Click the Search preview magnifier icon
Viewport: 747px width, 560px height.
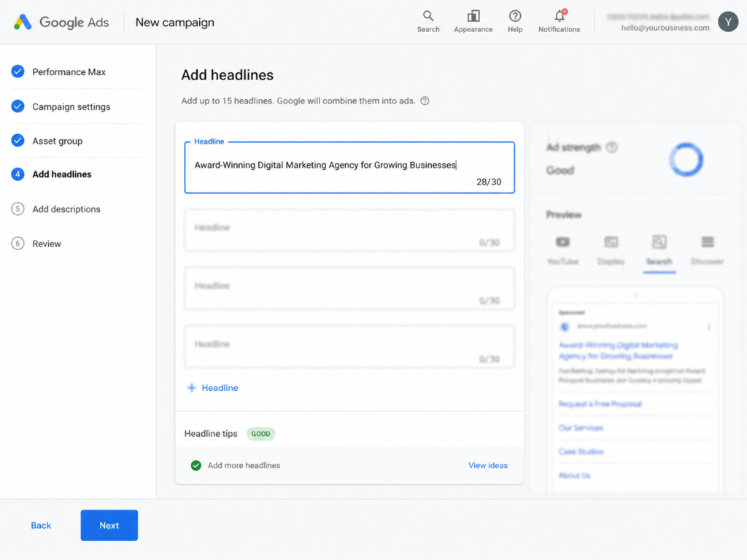[659, 242]
